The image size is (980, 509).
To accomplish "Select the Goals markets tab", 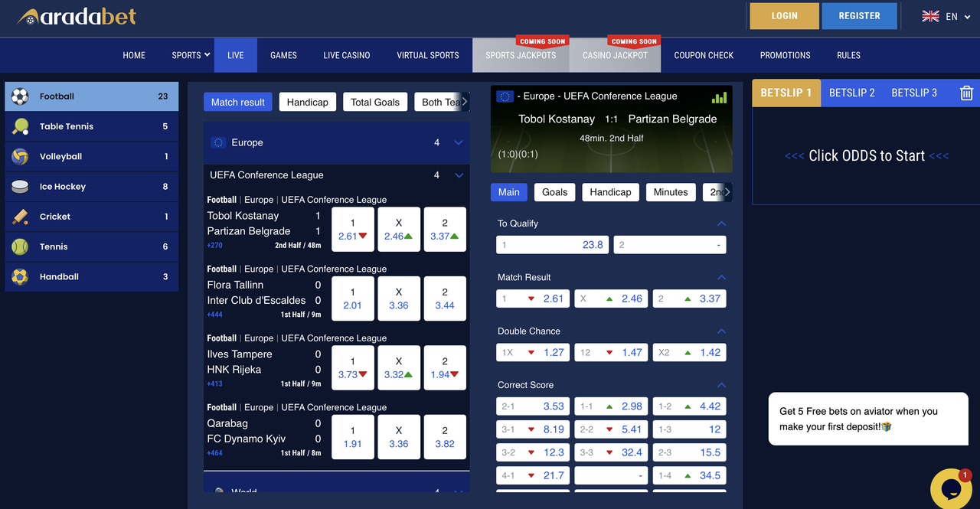I will 554,192.
